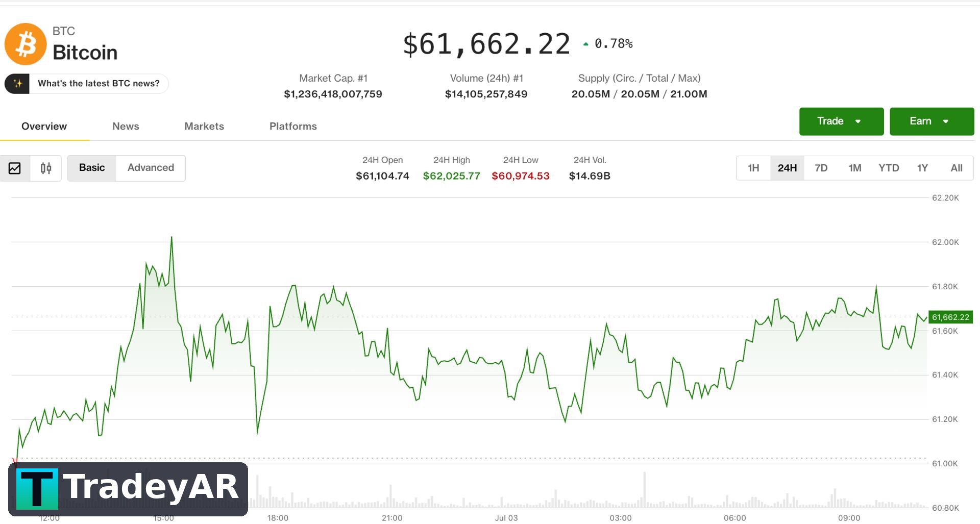Click the orange Bitcoin logo icon
980x524 pixels.
point(26,44)
